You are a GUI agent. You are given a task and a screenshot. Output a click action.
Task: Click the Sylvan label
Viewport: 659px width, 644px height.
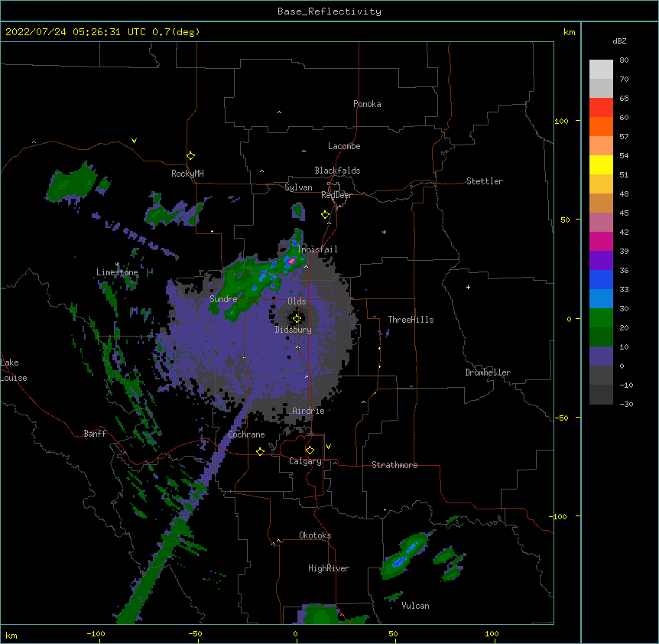click(x=298, y=187)
